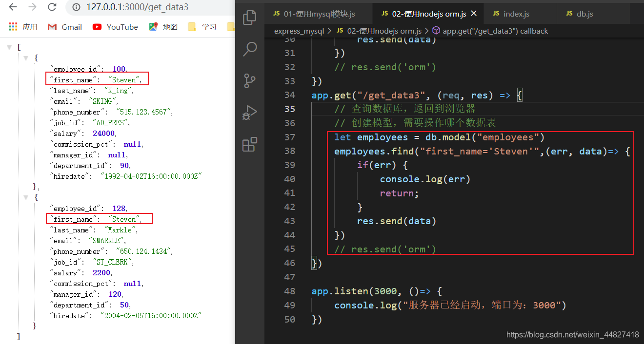Click the site info icon in address bar
The image size is (644, 344).
click(76, 7)
